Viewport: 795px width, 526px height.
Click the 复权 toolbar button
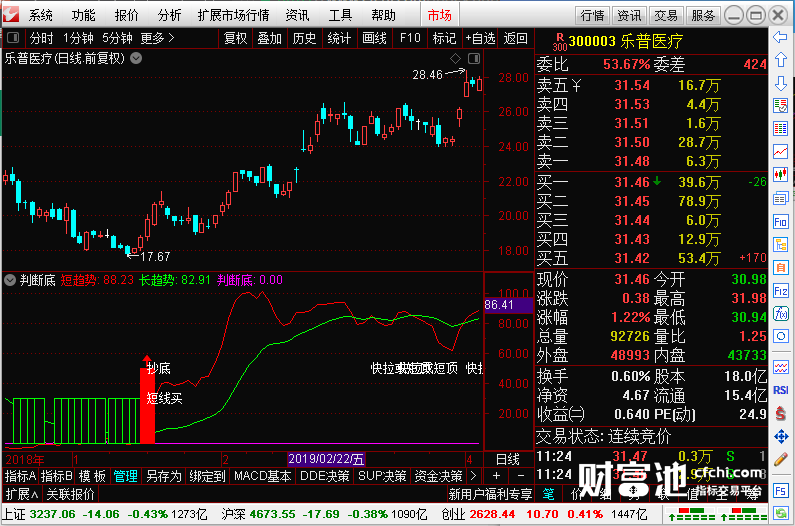click(x=235, y=38)
